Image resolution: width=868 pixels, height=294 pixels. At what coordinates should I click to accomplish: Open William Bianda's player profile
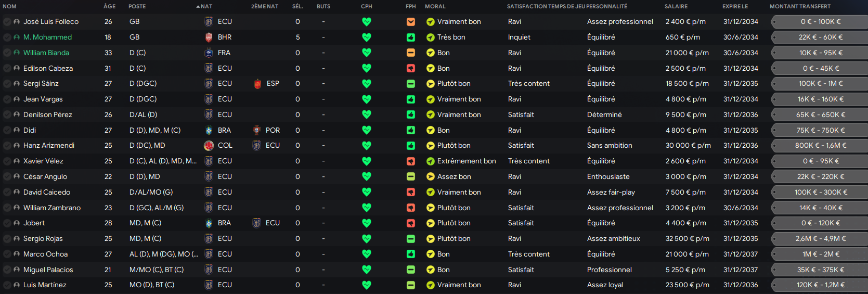[x=46, y=53]
